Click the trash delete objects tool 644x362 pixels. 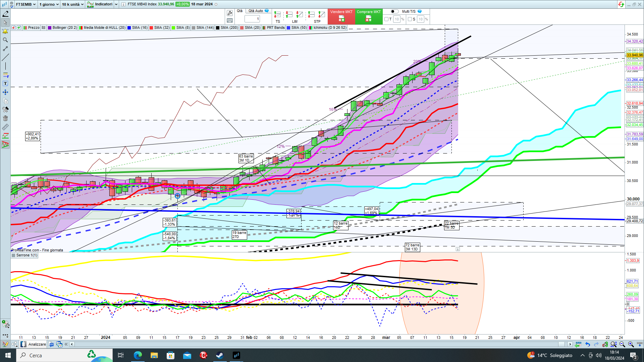click(x=5, y=118)
